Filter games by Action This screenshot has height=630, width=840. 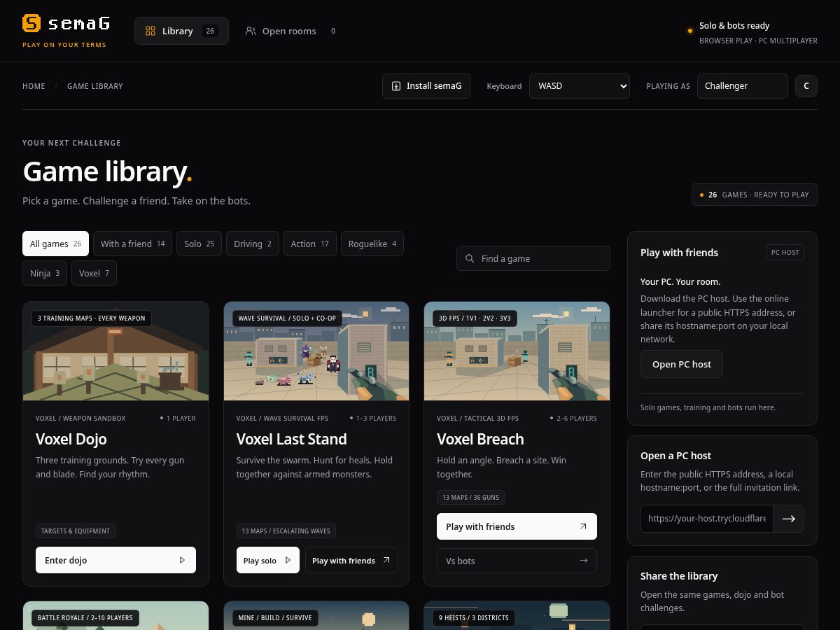click(310, 244)
